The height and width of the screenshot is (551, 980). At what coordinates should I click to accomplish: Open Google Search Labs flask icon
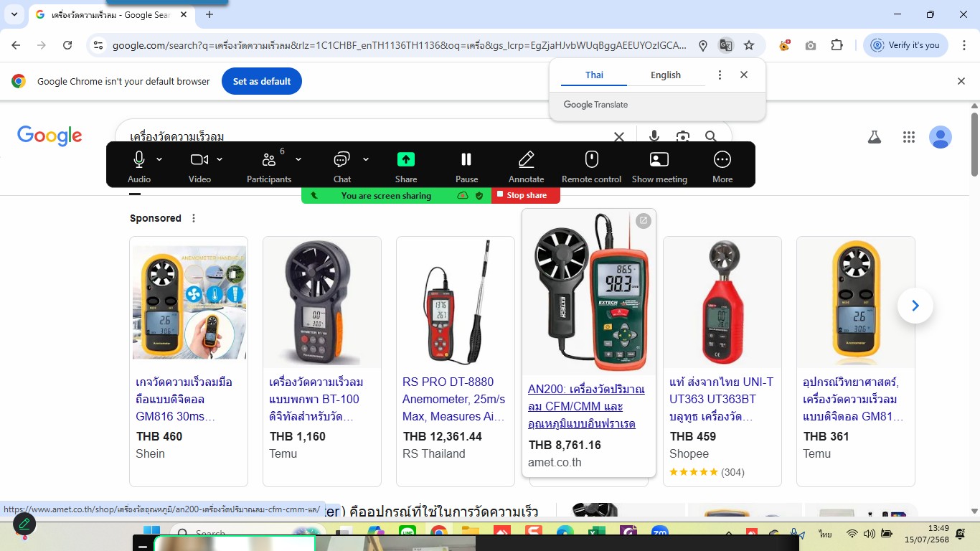point(875,137)
